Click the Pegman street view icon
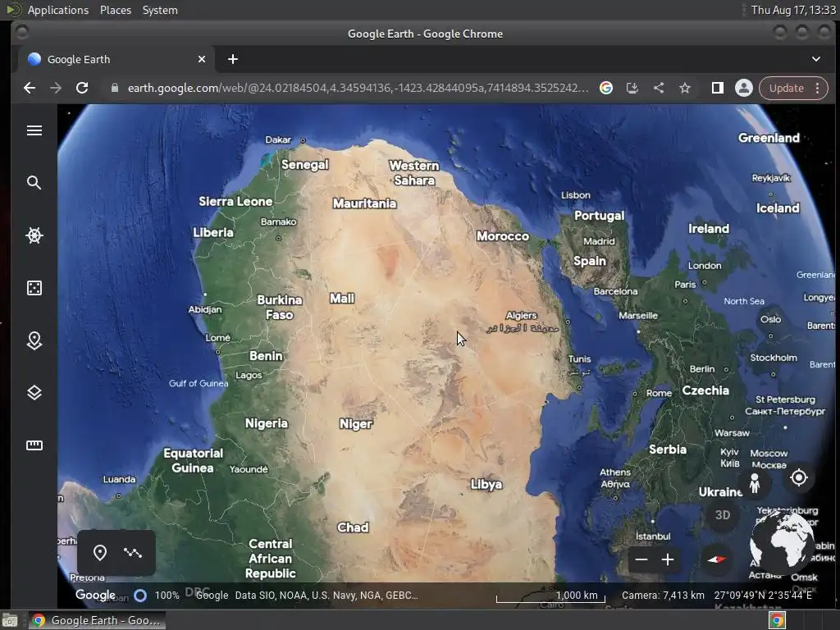The width and height of the screenshot is (840, 630). pos(755,482)
